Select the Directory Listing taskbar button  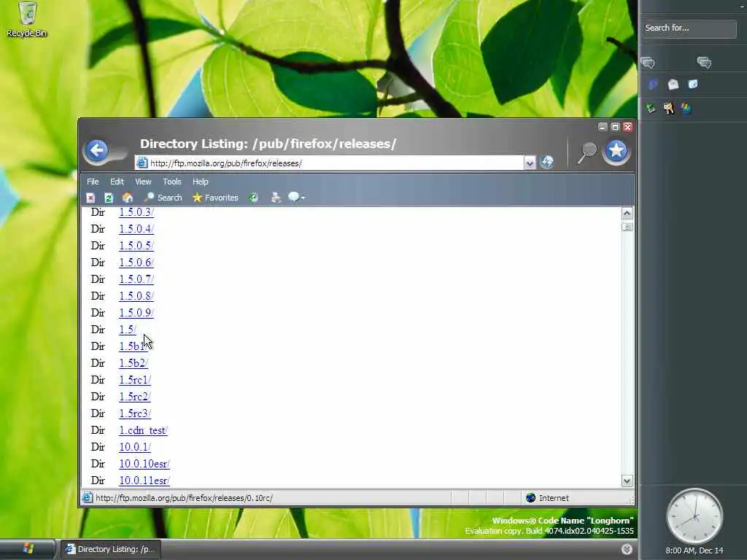click(x=111, y=549)
